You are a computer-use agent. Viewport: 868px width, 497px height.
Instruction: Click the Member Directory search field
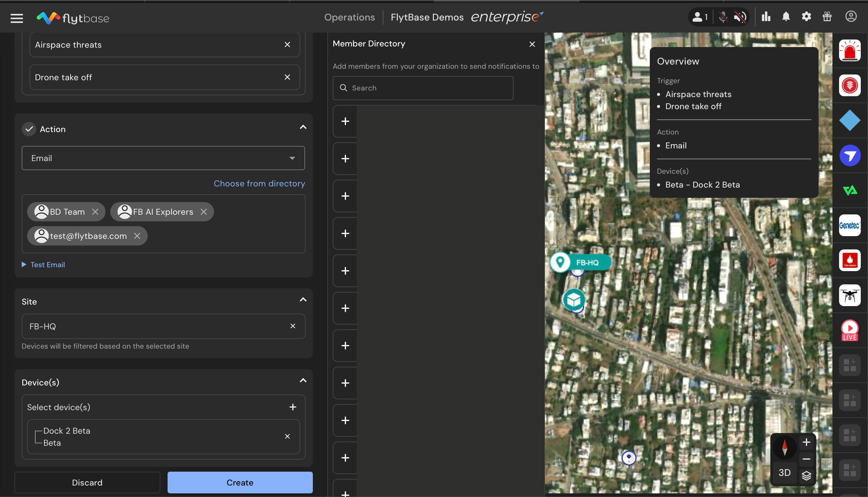[x=423, y=88]
